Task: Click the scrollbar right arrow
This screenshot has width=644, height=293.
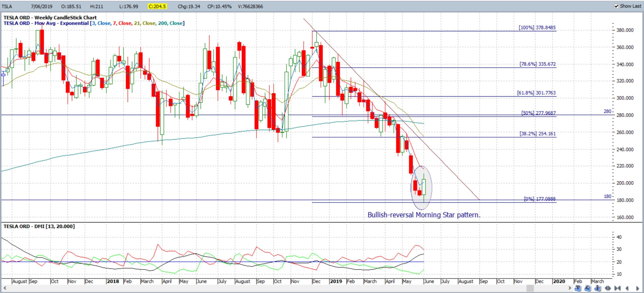Action: (570, 288)
